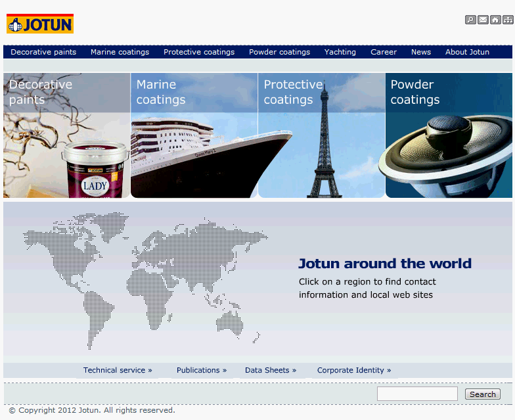The image size is (515, 420).
Task: Choose Australia on the world map
Action: [x=230, y=323]
